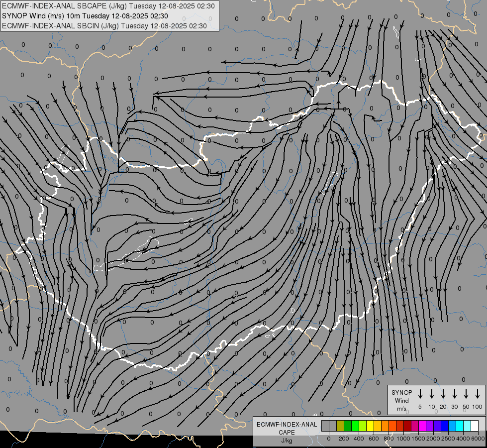The width and height of the screenshot is (487, 448).
Task: Click the 50 m/s wind arrow in legend
Action: (466, 394)
